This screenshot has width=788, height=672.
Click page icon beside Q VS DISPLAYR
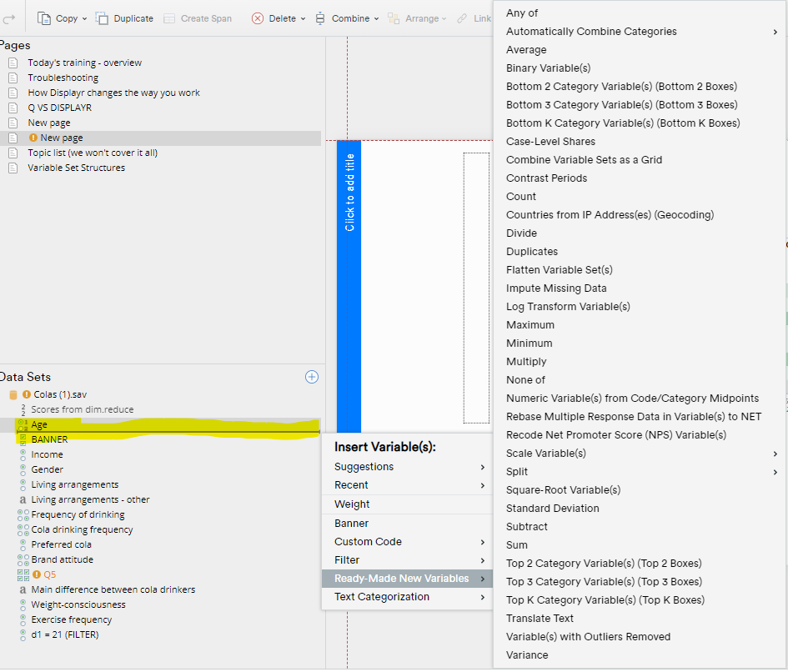pos(13,108)
